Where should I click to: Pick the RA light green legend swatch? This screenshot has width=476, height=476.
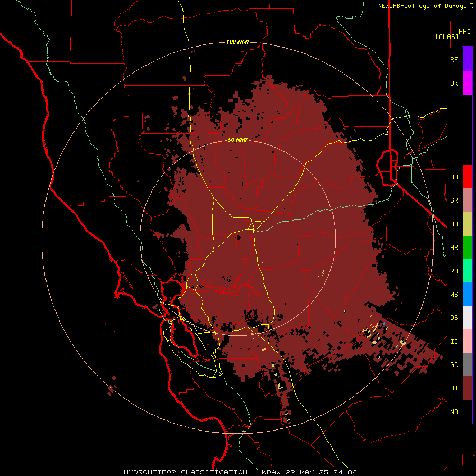[467, 271]
